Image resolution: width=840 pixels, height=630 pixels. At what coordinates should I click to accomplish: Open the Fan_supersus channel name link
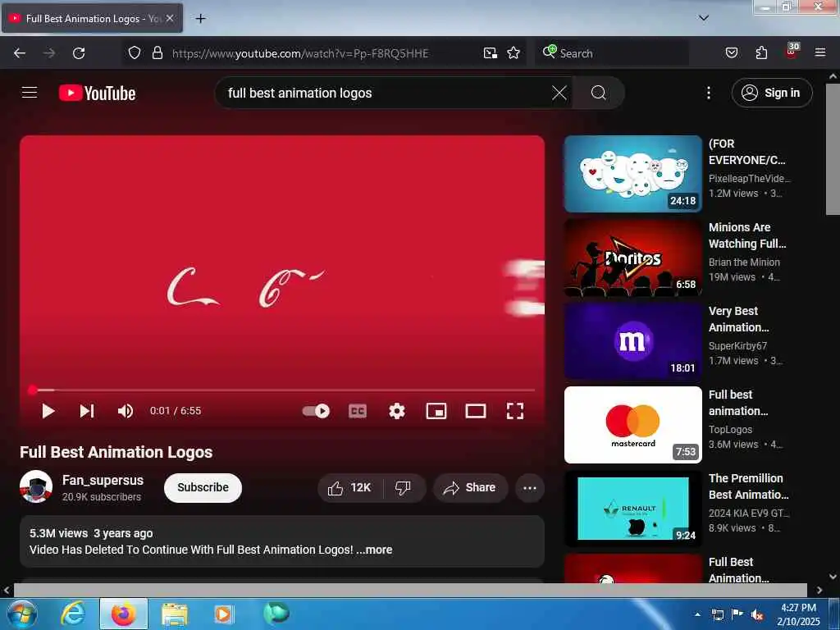pyautogui.click(x=103, y=480)
